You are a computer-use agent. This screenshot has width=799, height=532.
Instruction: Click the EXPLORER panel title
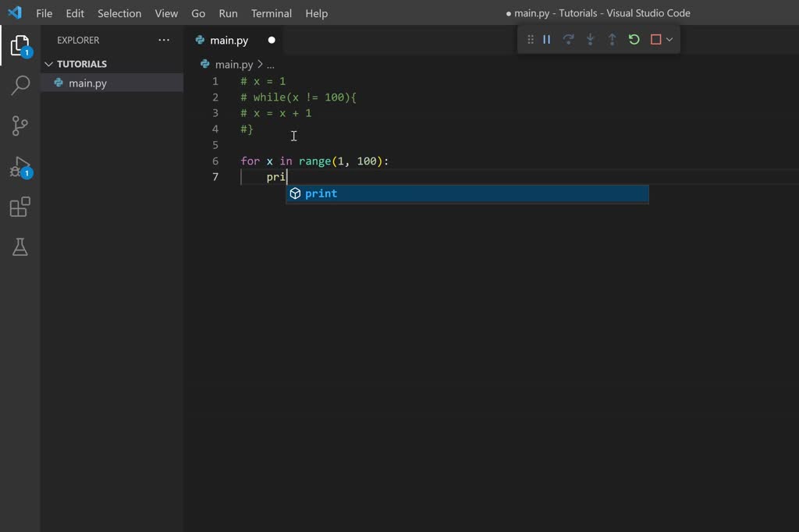pyautogui.click(x=78, y=40)
